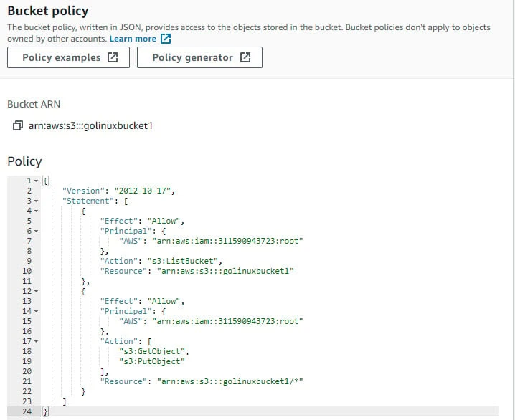Click the "s3:GetObject" entry in the Action array
Screen dimensions: 515x420
point(152,351)
